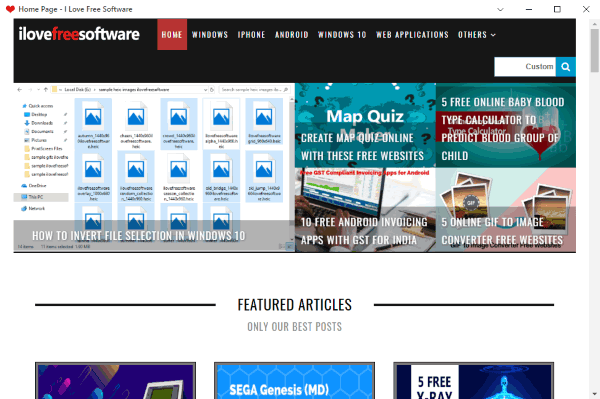600x399 pixels.
Task: Expand the Others menu dropdown
Action: 477,35
